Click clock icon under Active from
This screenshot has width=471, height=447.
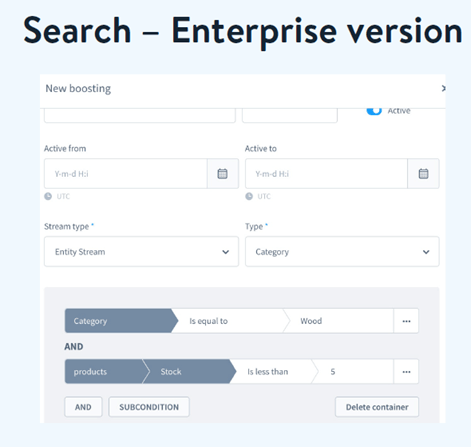(x=48, y=196)
